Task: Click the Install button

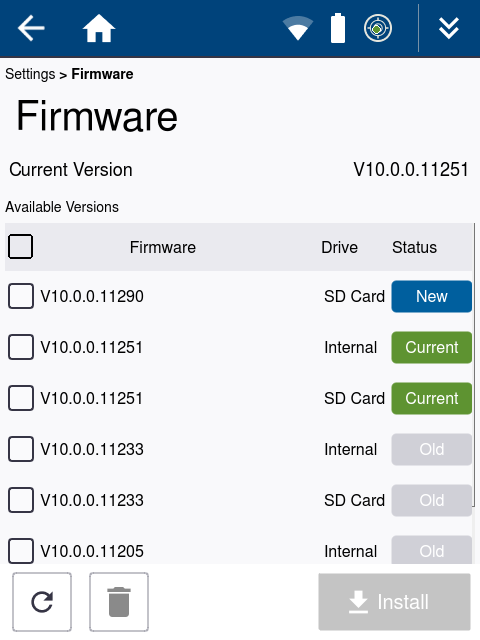Action: [x=394, y=602]
